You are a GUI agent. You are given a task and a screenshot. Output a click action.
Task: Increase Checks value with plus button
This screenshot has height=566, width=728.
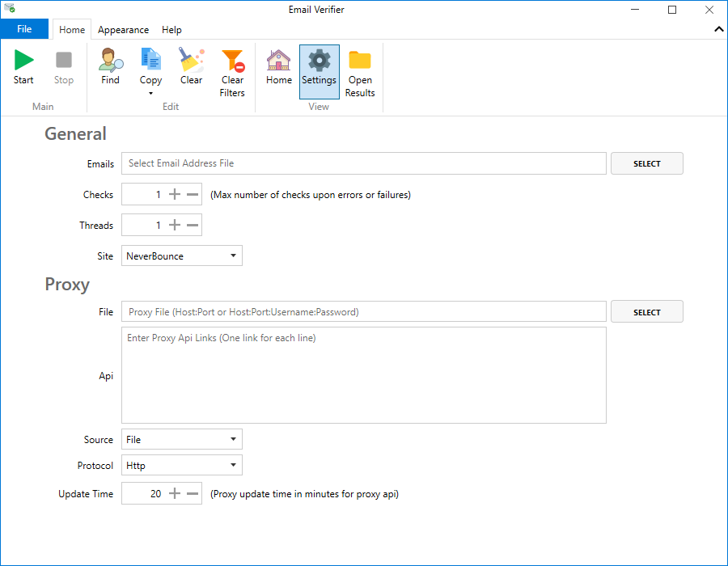click(175, 194)
